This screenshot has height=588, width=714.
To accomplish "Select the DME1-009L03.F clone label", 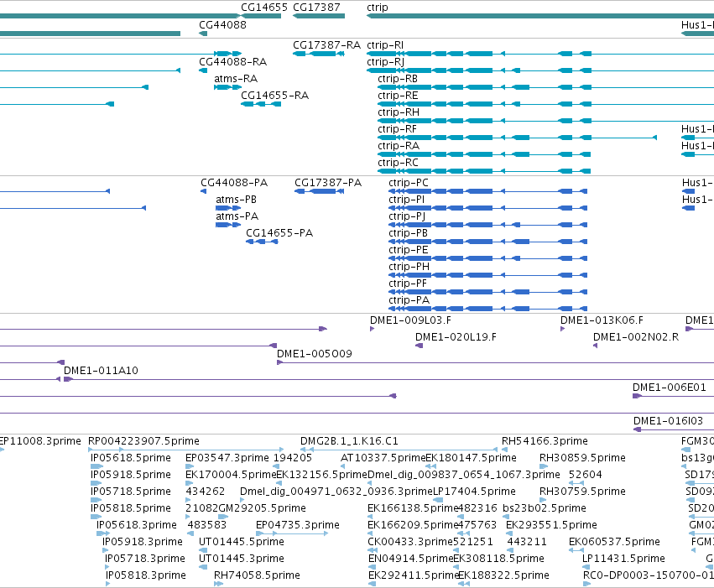I will pyautogui.click(x=410, y=320).
